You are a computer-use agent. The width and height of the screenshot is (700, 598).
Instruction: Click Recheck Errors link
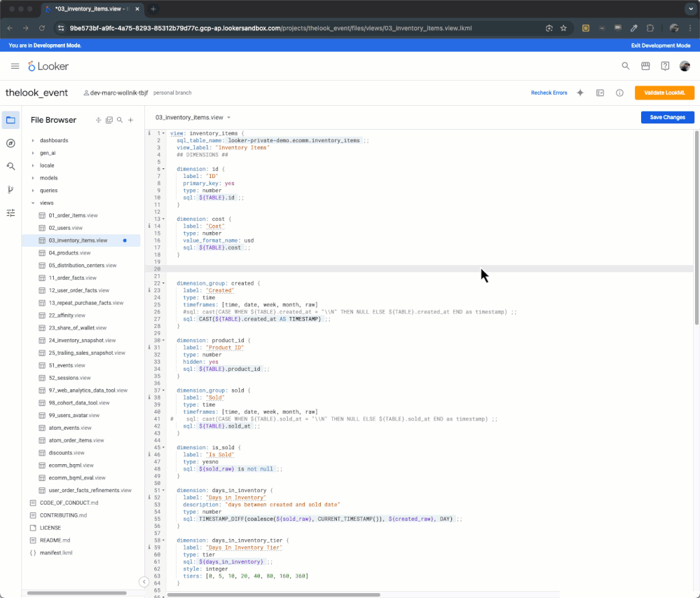pyautogui.click(x=549, y=93)
